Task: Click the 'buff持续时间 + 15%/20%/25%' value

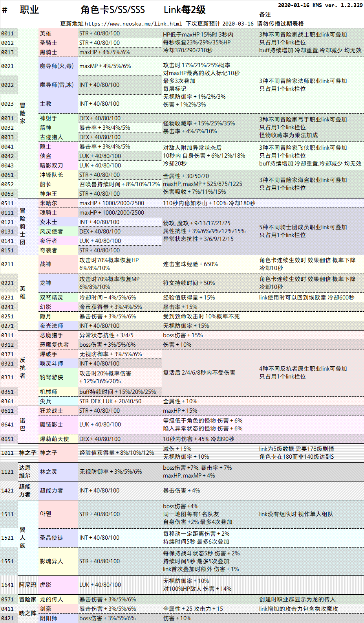Action: (118, 392)
